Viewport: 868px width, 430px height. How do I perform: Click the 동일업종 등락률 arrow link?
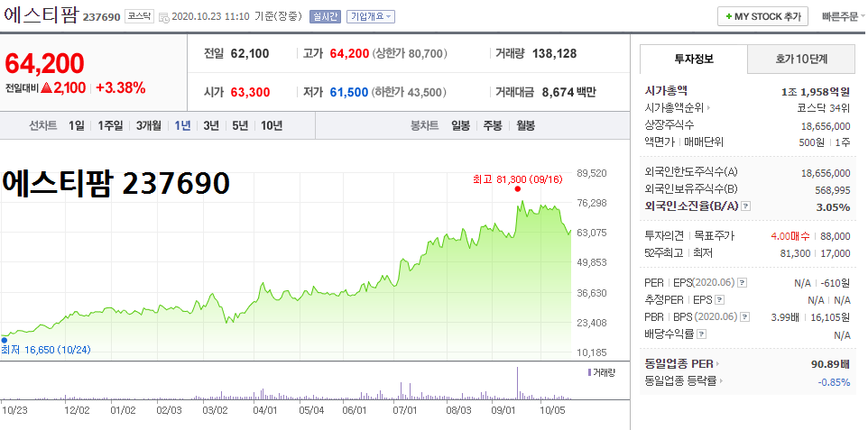(721, 381)
